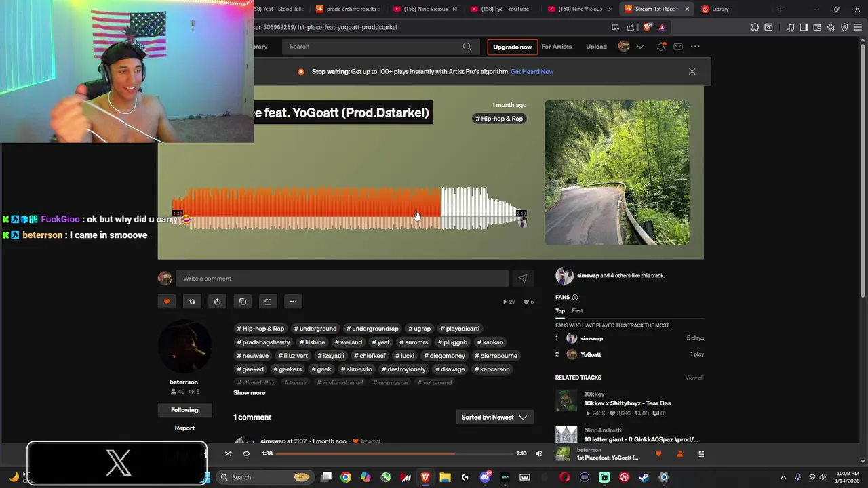The image size is (868, 488).
Task: Open the #yeat tag
Action: point(381,342)
